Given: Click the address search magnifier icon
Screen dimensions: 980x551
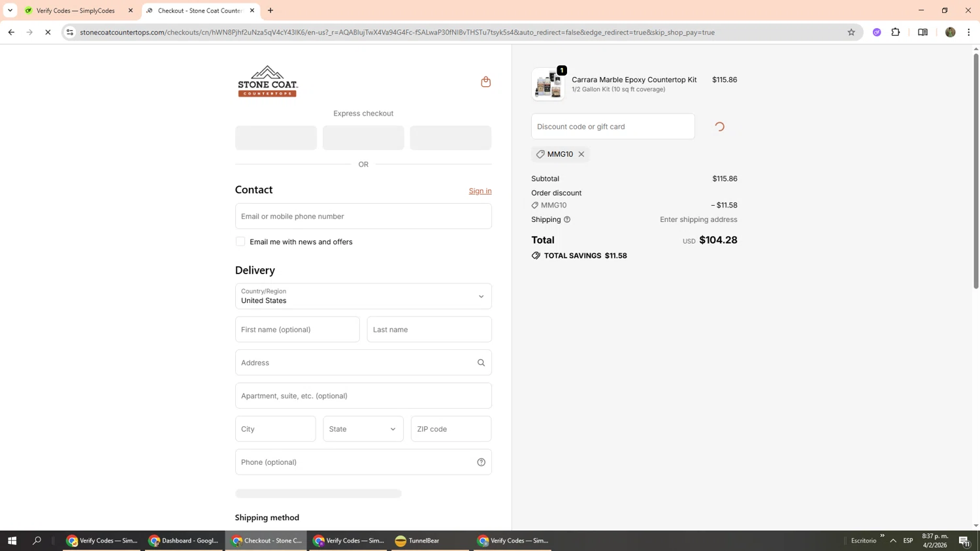Looking at the screenshot, I should (x=481, y=363).
